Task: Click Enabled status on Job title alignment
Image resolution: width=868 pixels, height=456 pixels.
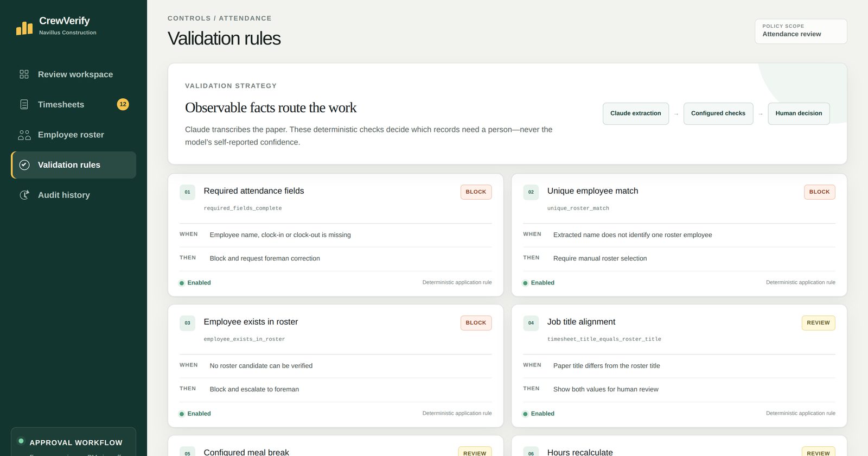Action: pyautogui.click(x=538, y=414)
